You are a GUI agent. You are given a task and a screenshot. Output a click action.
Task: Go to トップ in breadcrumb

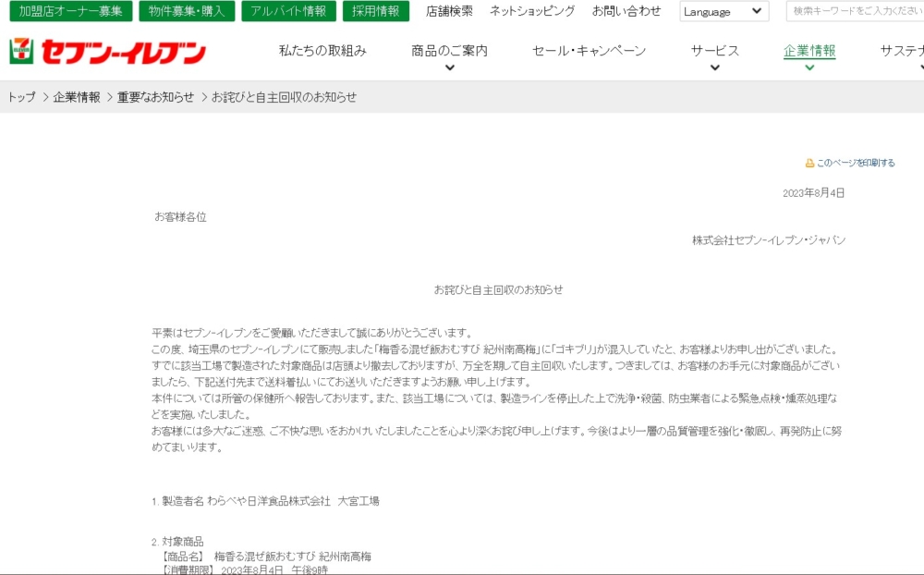point(21,97)
